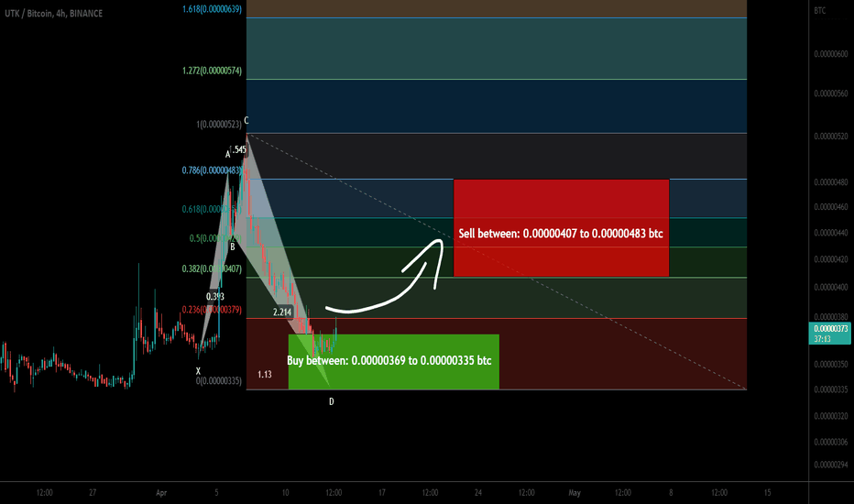Select the 0.786(0.00000483) Fibonacci label
Screen dimensions: 854x504
coord(212,170)
